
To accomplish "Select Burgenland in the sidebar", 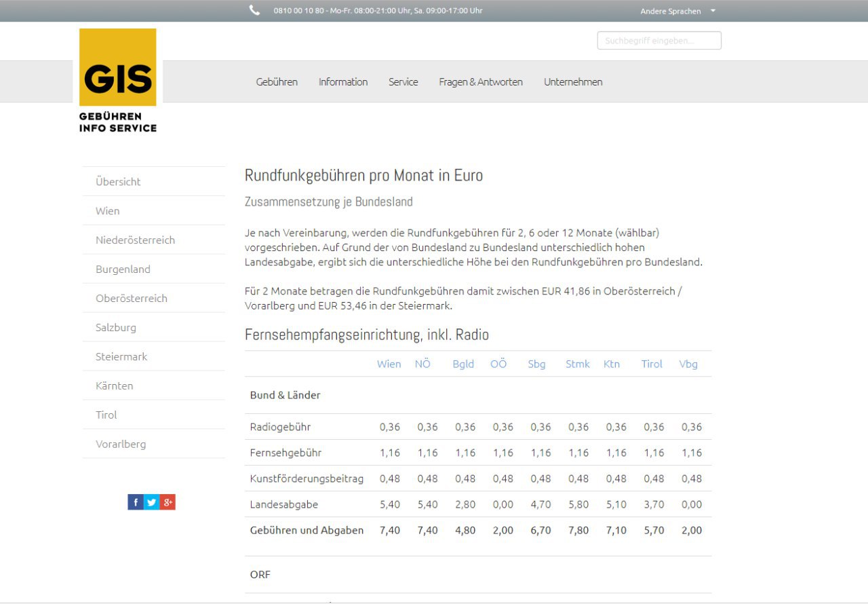I will [154, 269].
